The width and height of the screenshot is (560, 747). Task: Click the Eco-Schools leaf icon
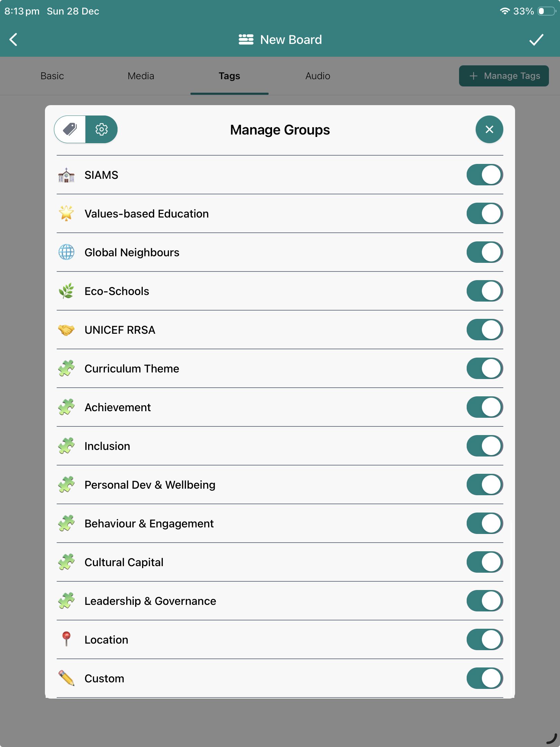coord(66,291)
